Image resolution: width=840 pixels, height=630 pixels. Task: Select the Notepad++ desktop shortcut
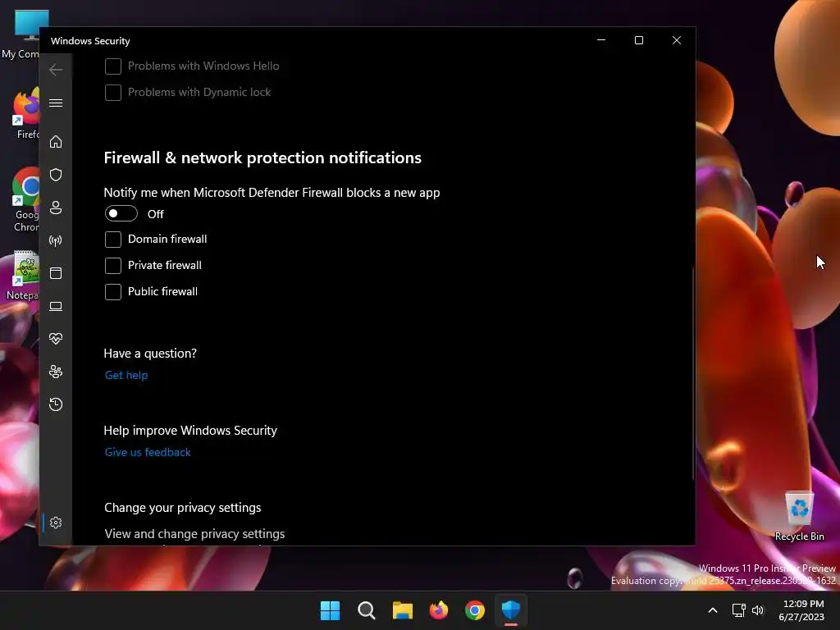(x=21, y=276)
